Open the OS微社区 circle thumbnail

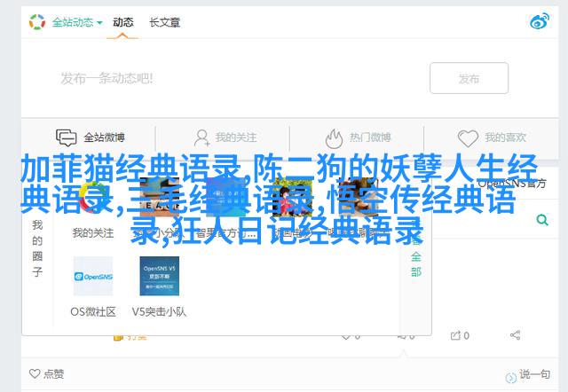pyautogui.click(x=93, y=276)
